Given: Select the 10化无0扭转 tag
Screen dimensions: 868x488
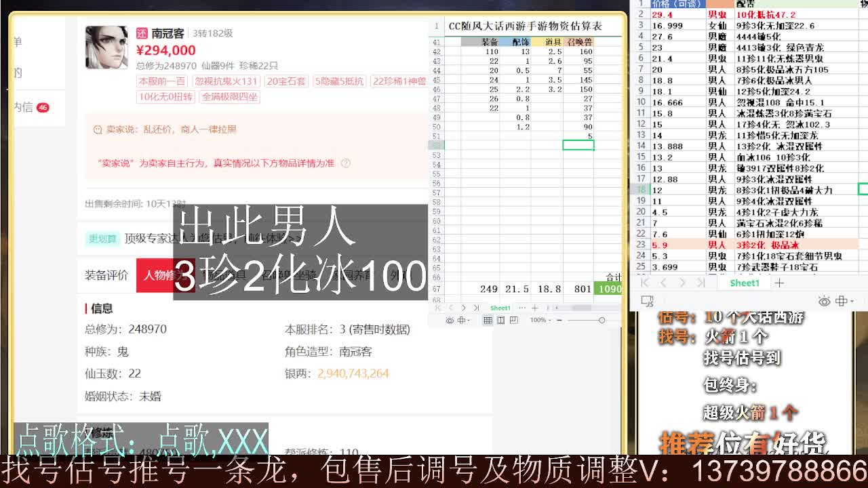Looking at the screenshot, I should pos(166,96).
